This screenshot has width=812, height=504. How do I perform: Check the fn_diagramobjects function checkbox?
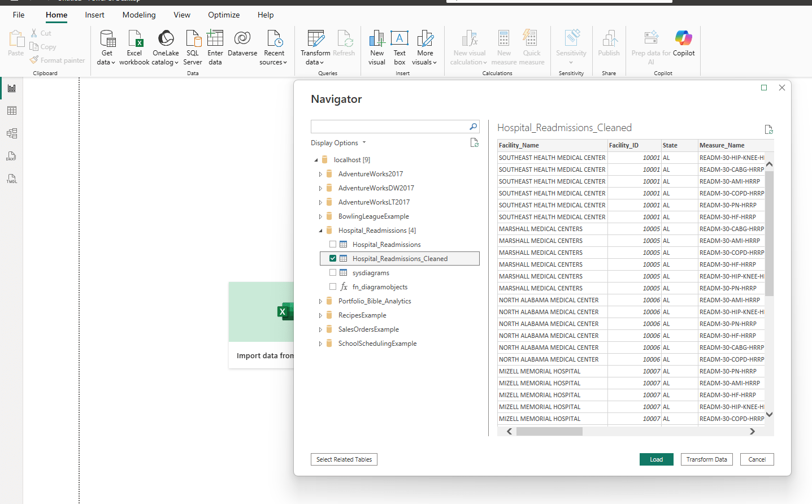(333, 287)
